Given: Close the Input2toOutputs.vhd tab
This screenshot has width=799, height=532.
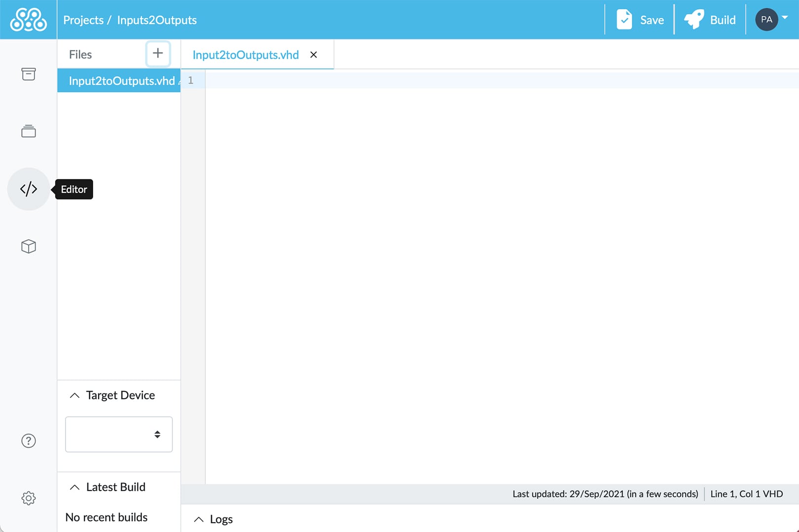Looking at the screenshot, I should pos(313,55).
